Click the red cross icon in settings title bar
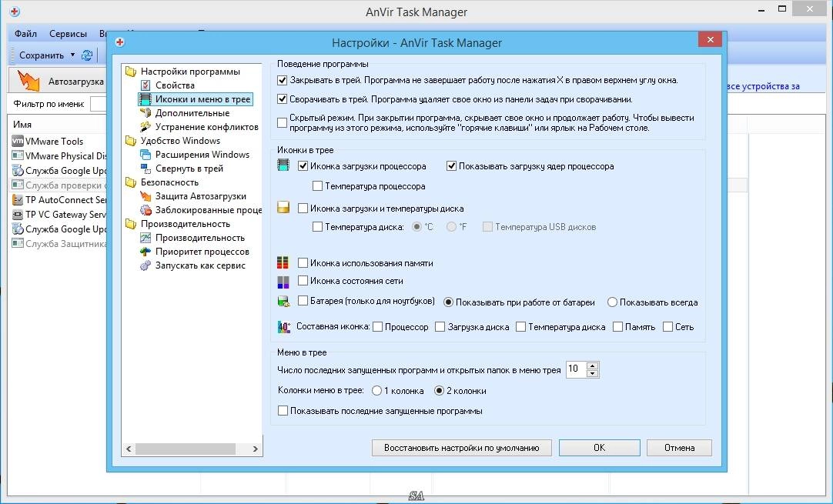This screenshot has width=833, height=504. pos(120,42)
